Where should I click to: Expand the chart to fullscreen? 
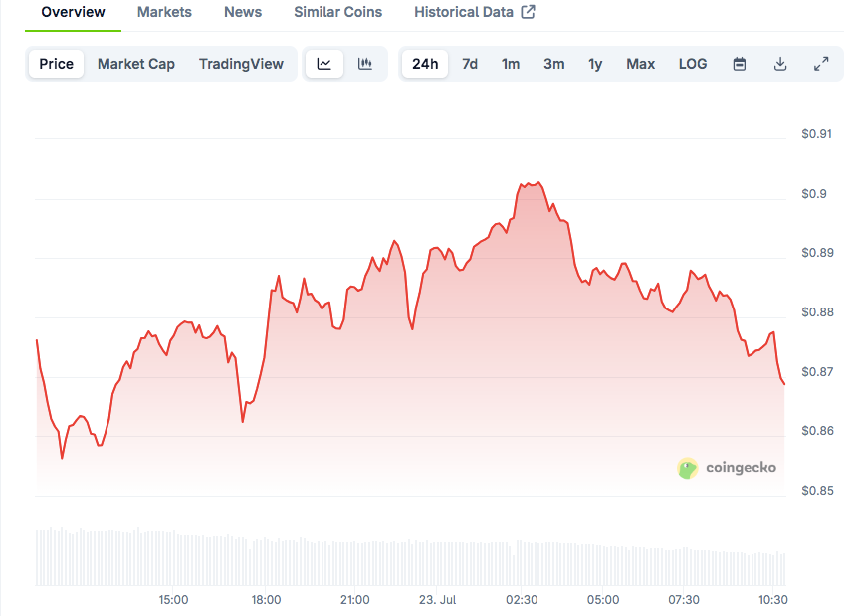tap(821, 64)
